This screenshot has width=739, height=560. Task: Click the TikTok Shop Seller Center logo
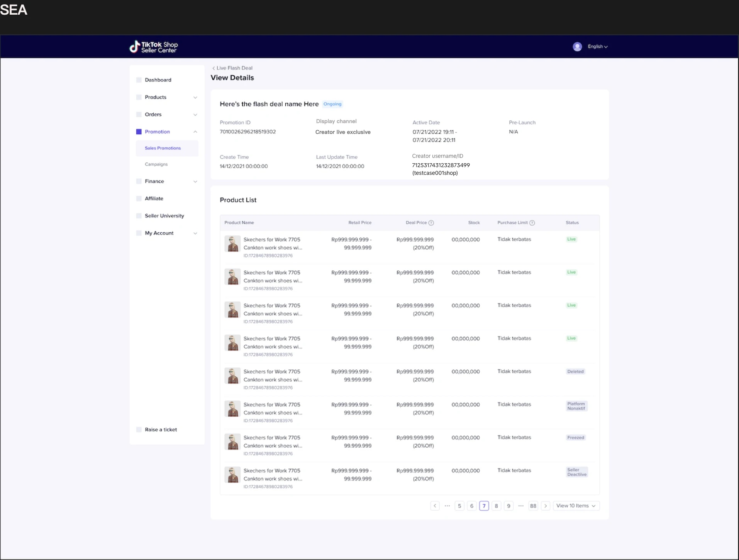point(154,47)
